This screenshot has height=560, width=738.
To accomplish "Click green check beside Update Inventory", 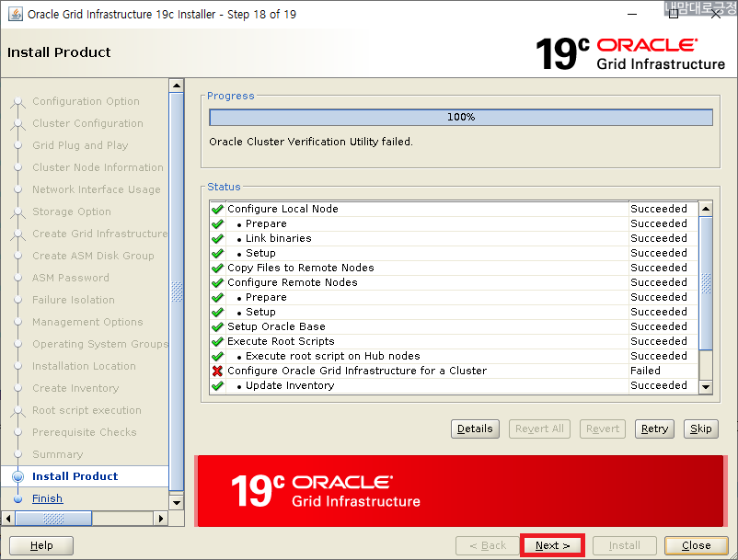I will [x=217, y=386].
